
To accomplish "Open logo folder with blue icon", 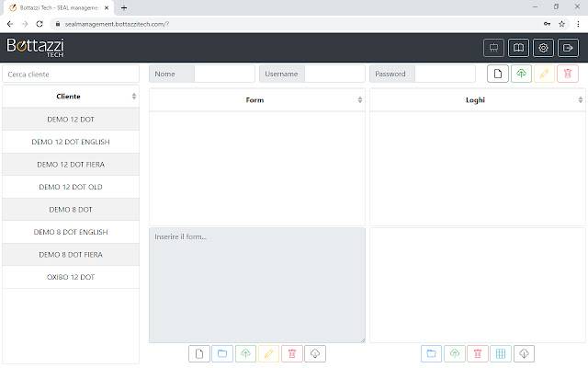I will (431, 353).
